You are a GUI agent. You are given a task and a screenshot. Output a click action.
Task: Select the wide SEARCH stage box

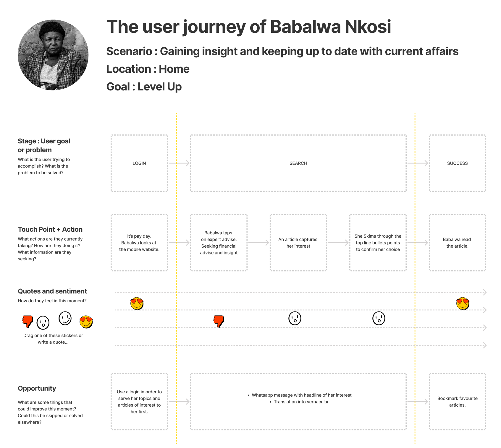pos(298,163)
